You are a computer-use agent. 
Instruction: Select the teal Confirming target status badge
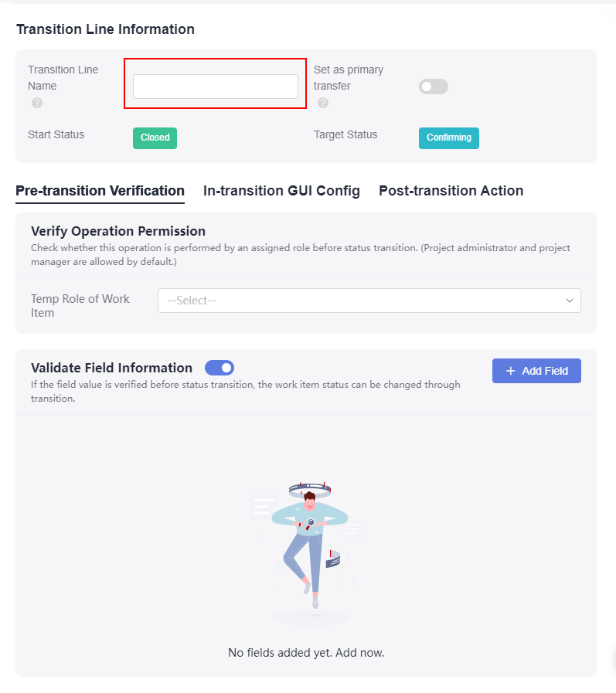coord(449,138)
